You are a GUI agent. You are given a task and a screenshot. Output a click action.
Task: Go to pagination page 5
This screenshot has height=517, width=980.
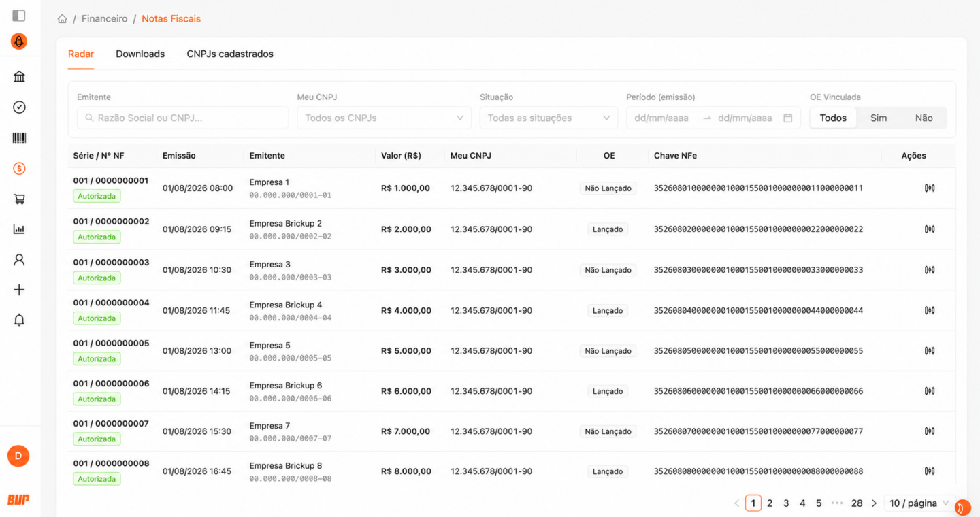(819, 503)
